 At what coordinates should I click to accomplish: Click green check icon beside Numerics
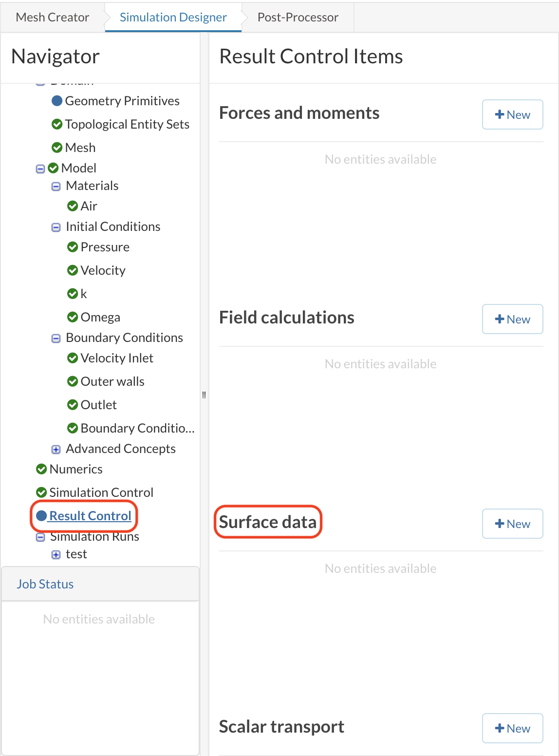point(41,469)
